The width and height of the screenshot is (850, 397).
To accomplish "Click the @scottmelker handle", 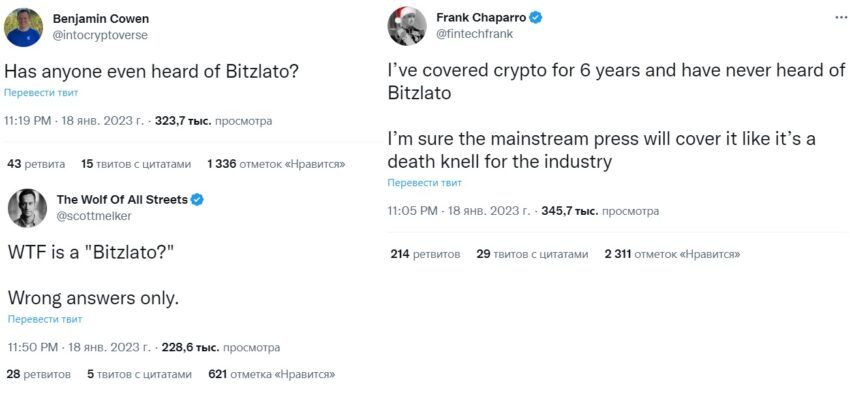I will (94, 216).
